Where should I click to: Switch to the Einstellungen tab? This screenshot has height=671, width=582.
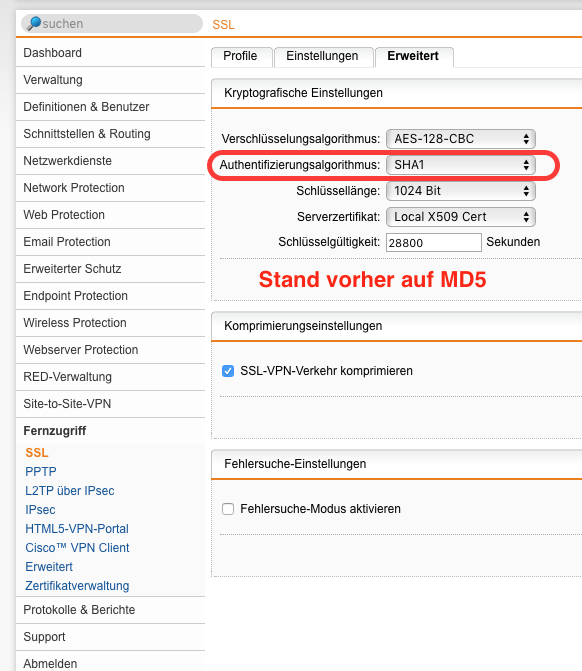pos(323,57)
